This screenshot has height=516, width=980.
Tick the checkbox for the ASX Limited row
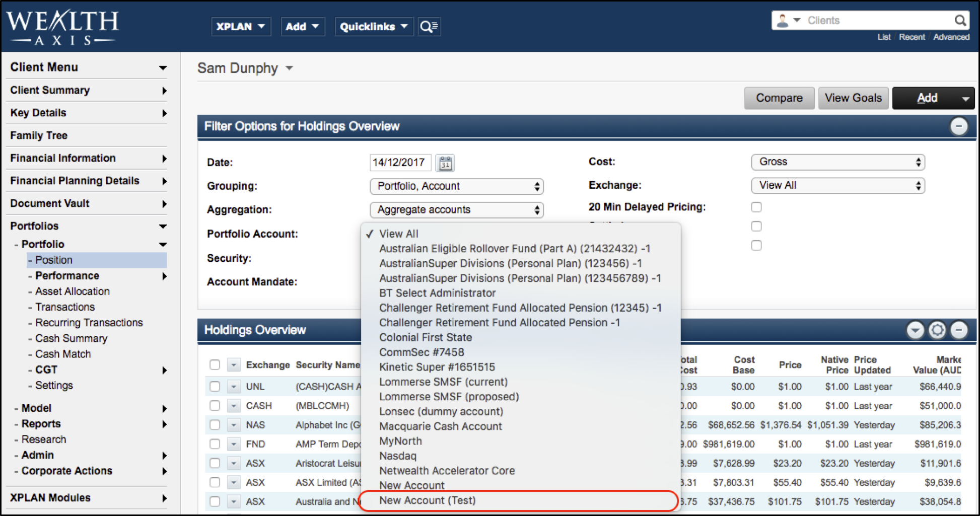[x=215, y=482]
